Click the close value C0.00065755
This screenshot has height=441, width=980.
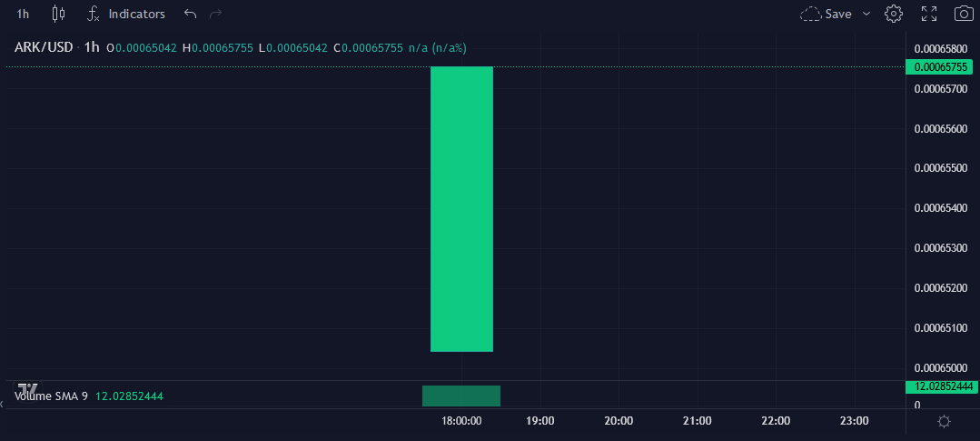point(368,47)
